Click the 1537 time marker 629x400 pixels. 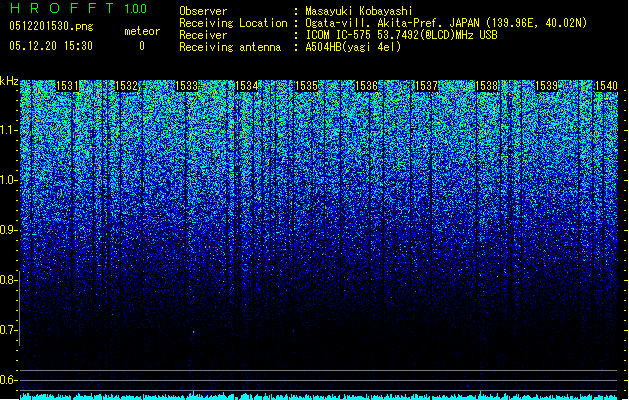pyautogui.click(x=426, y=86)
